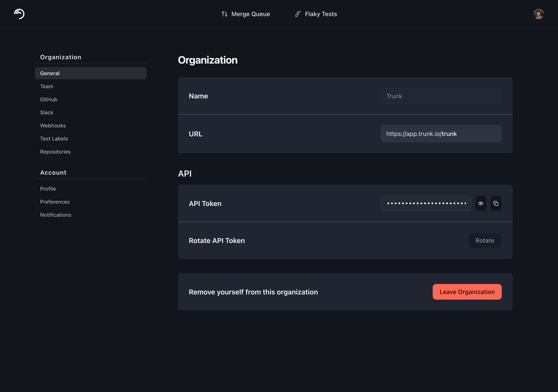Click the masked API Token field

point(426,203)
